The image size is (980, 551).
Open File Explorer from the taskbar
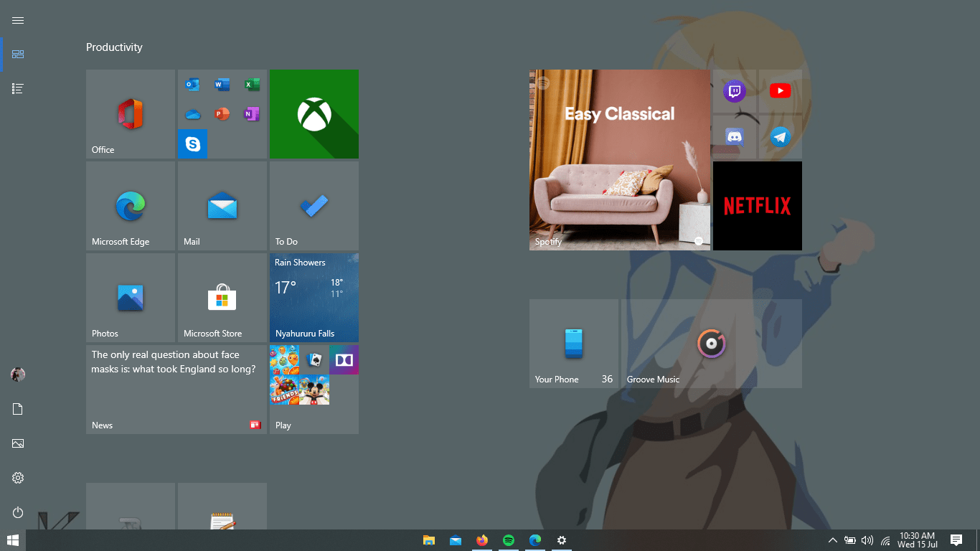(429, 540)
